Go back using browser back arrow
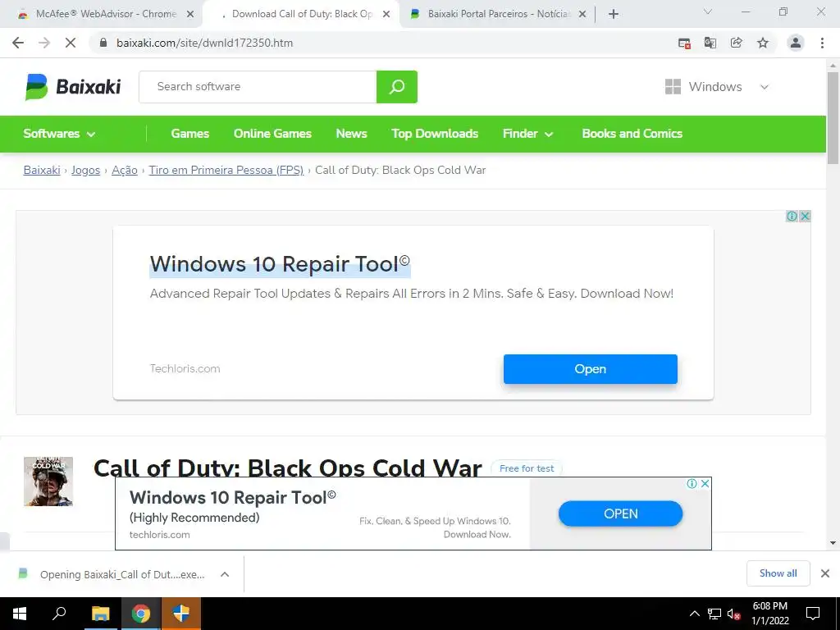 [x=18, y=43]
